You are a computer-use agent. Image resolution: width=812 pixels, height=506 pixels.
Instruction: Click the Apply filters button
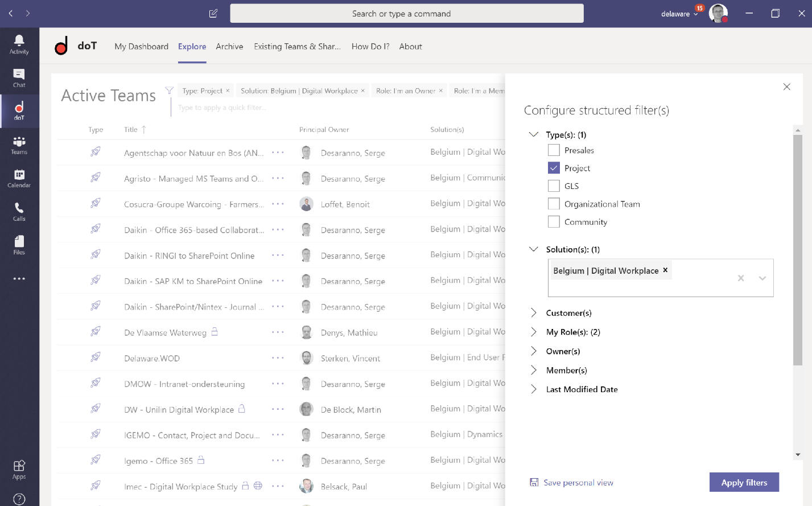coord(744,483)
